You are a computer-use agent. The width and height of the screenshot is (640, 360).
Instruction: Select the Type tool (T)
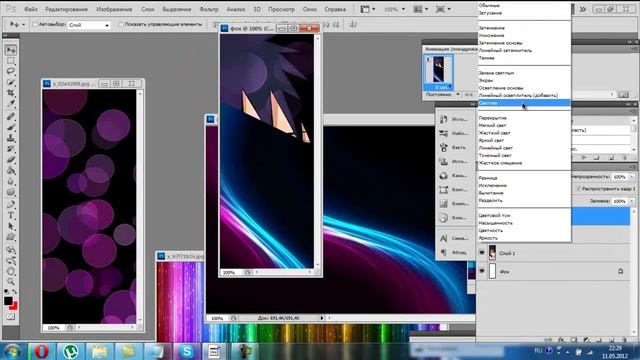click(11, 215)
